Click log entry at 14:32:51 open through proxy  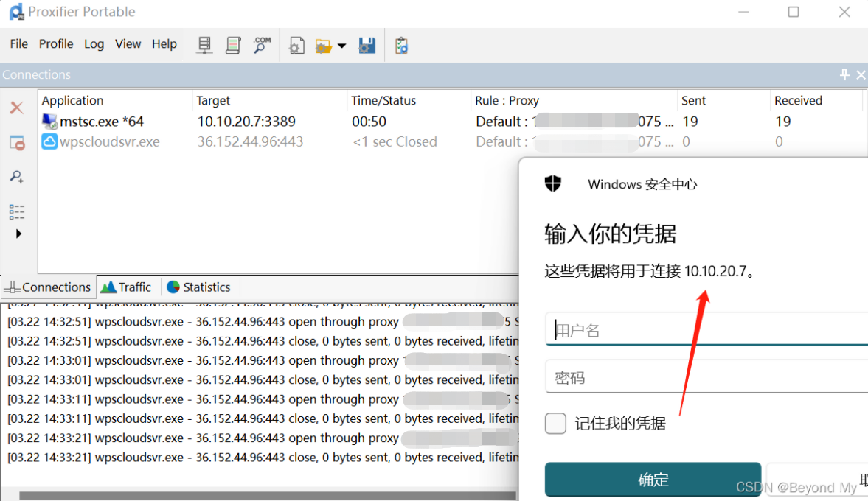tap(263, 322)
